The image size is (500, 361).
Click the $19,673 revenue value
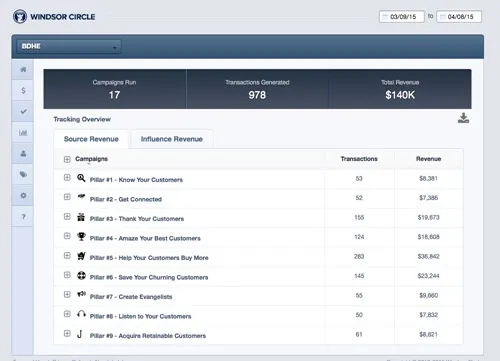click(x=428, y=217)
